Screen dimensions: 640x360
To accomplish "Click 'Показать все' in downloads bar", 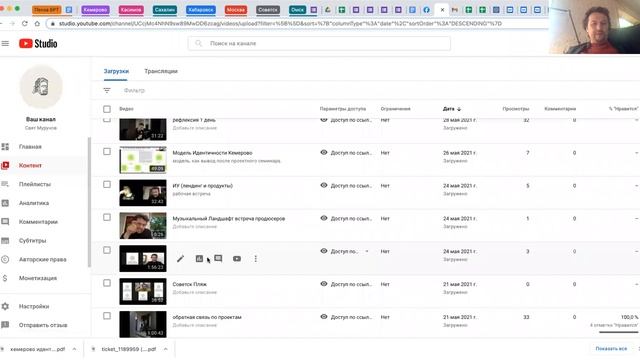I will pos(611,349).
